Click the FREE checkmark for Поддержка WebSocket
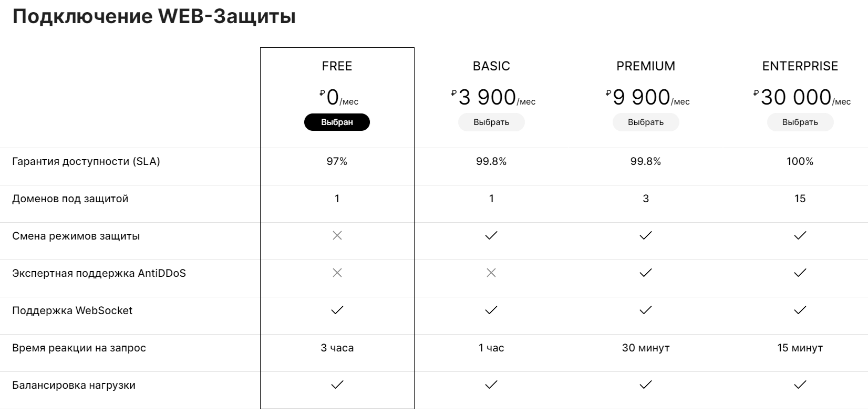 click(x=337, y=310)
